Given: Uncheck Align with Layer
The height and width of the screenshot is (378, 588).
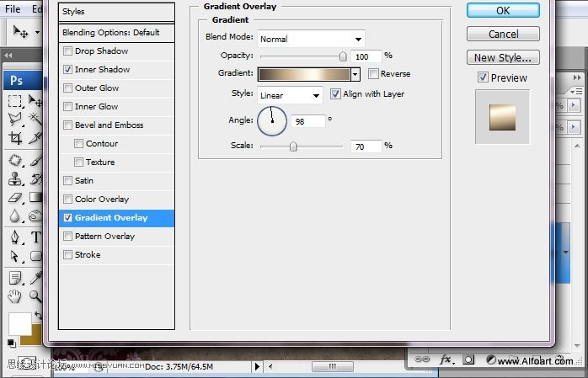Looking at the screenshot, I should (335, 94).
